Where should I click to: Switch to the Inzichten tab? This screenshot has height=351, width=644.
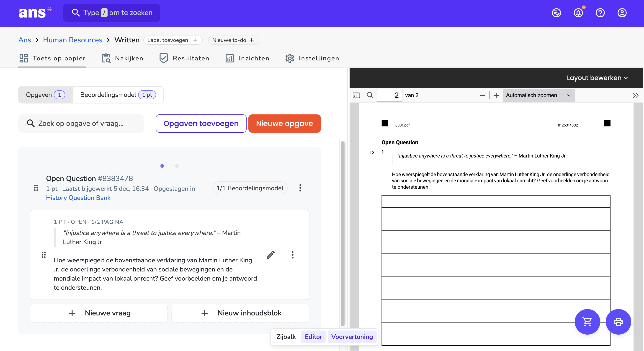[247, 58]
